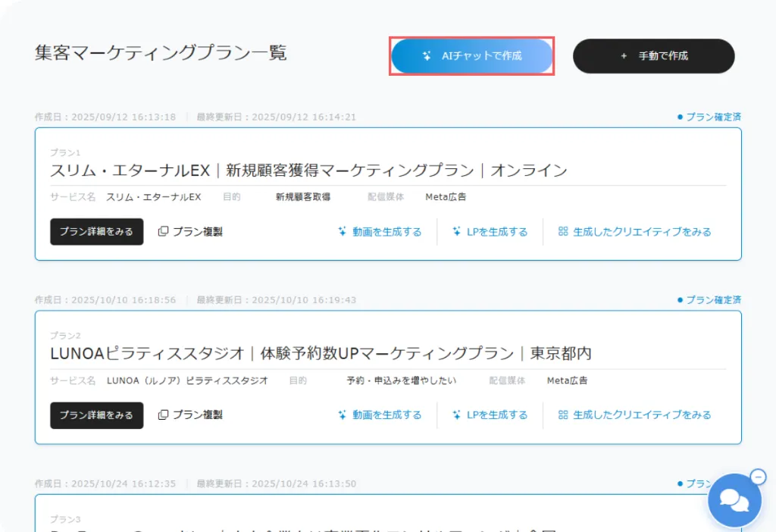Click the プラン確定済 status above プラン1
The image size is (776, 532).
(709, 117)
